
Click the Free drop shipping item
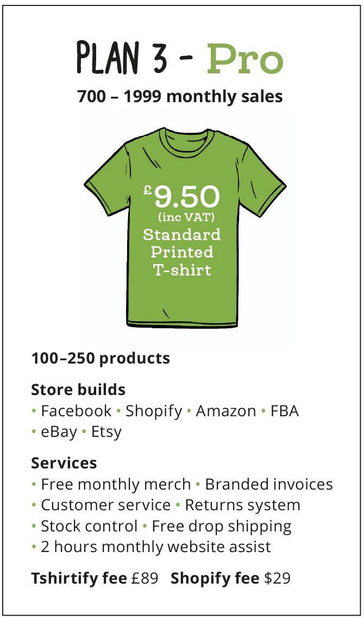222,527
